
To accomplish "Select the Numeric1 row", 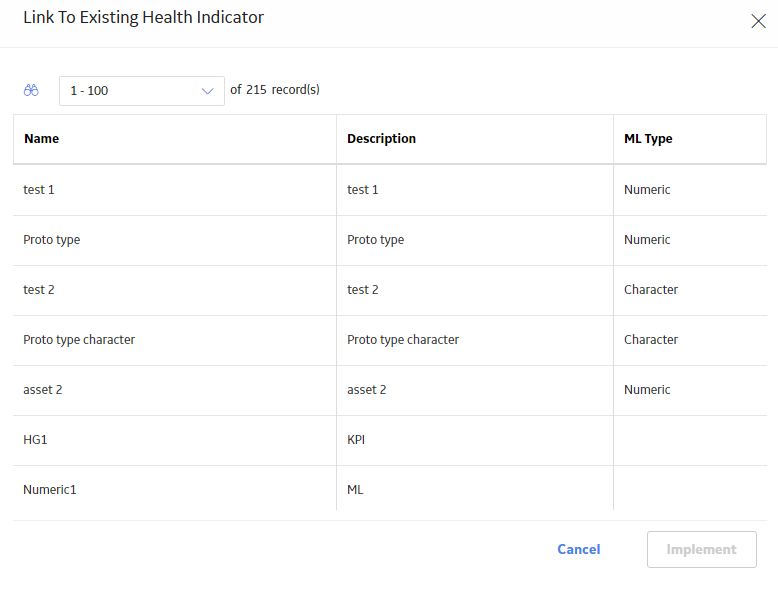I will click(389, 490).
